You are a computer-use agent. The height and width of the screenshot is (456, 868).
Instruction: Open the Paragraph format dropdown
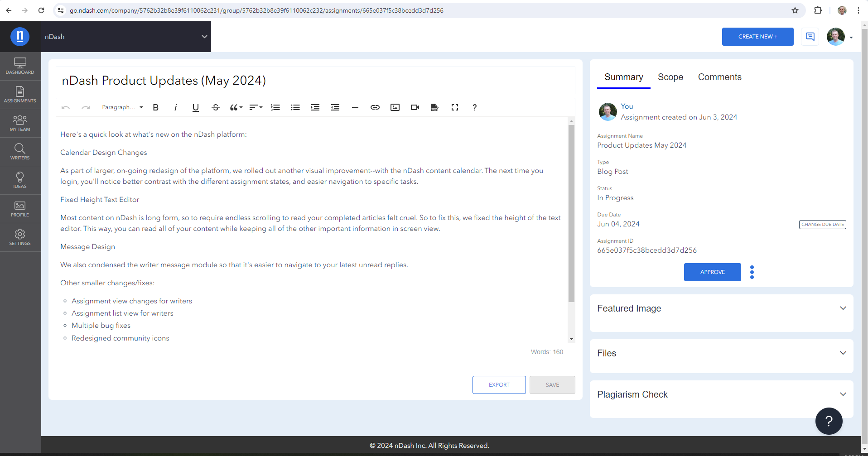pyautogui.click(x=122, y=107)
